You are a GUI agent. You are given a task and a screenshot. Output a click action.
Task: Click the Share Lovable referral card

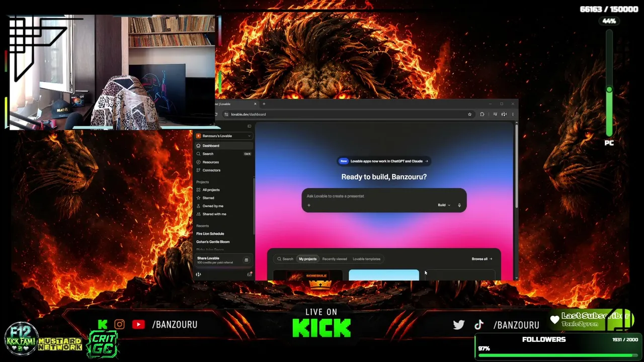point(223,260)
